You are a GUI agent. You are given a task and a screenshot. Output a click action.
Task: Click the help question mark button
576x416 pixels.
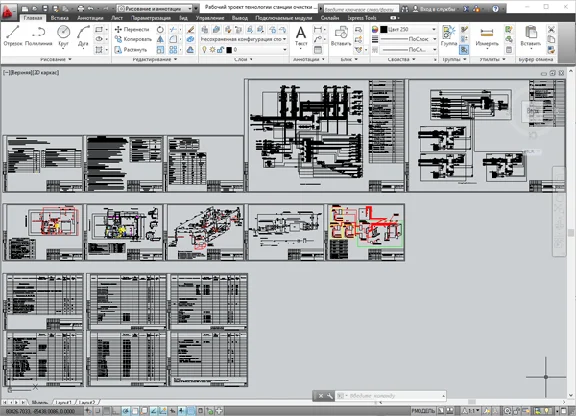[495, 8]
